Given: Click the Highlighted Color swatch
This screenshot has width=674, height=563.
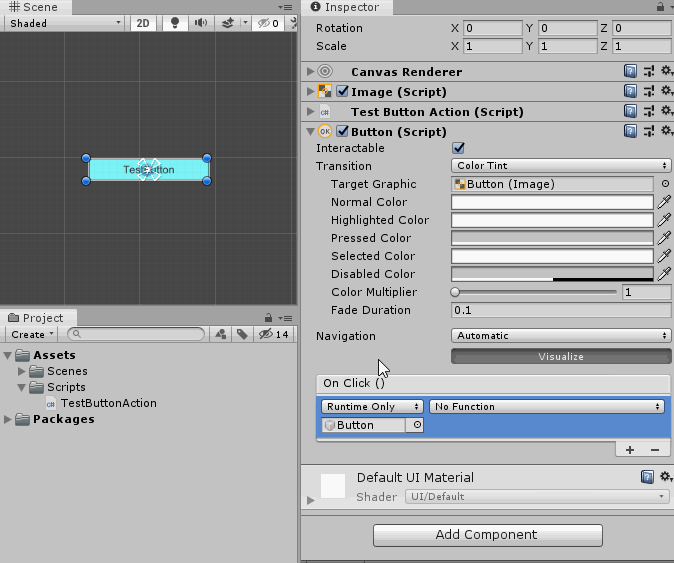Looking at the screenshot, I should [x=552, y=220].
